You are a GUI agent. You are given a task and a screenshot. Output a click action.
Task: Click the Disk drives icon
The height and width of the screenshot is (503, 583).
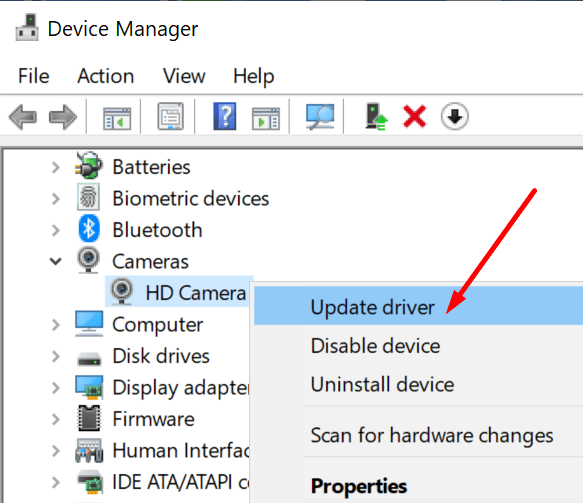point(89,359)
